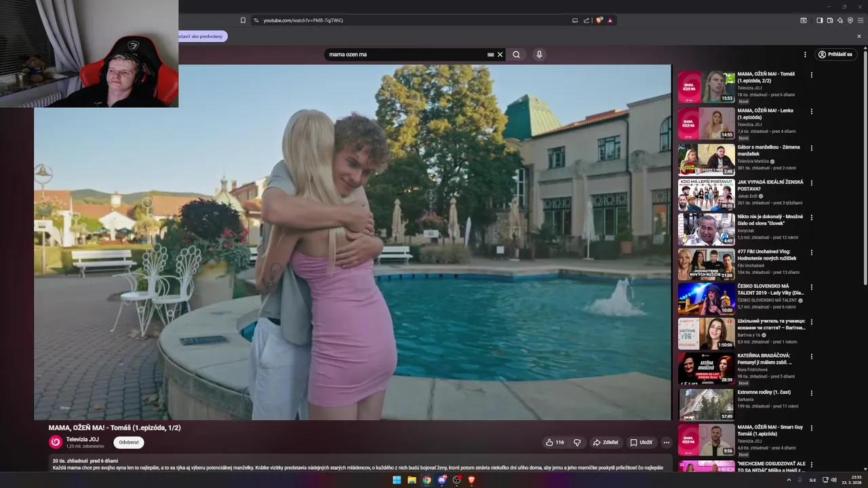The width and height of the screenshot is (868, 488).
Task: Open the Tomáš 1.epizóda 2/2 thumbnail
Action: (x=707, y=87)
